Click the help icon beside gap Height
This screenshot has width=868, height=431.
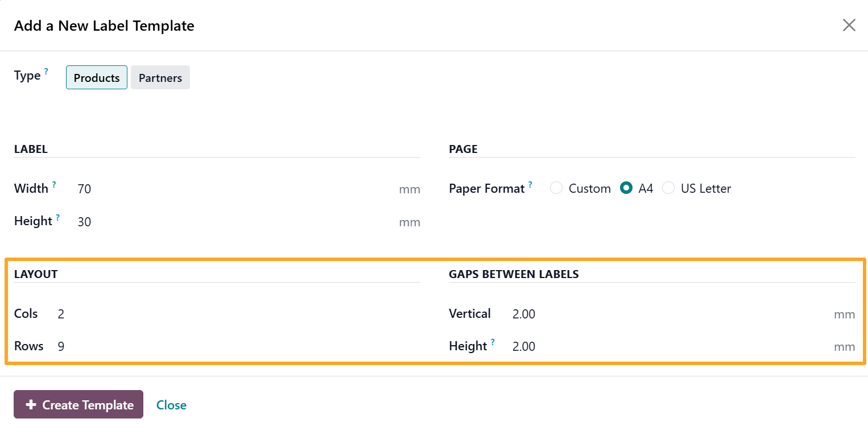[493, 342]
